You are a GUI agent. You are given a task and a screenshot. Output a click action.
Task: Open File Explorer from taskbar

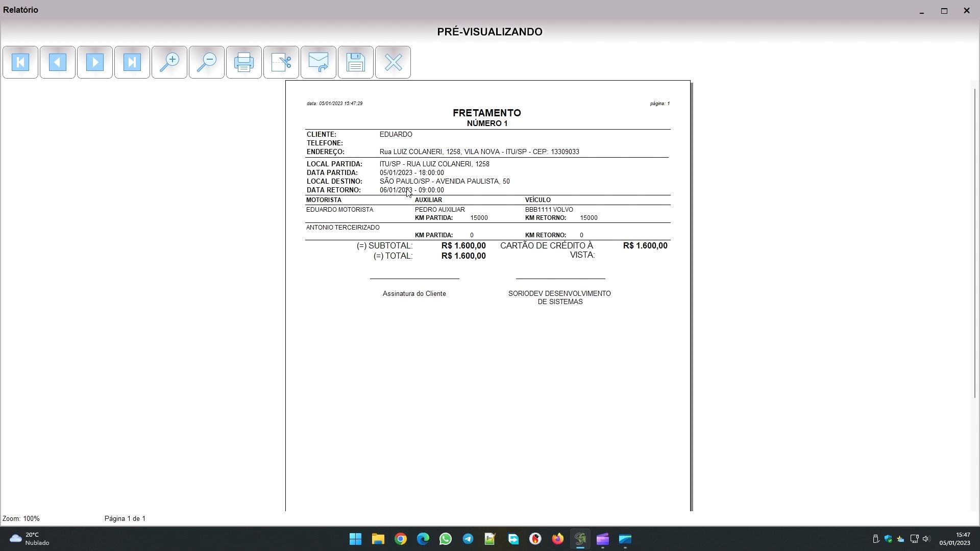(x=378, y=539)
